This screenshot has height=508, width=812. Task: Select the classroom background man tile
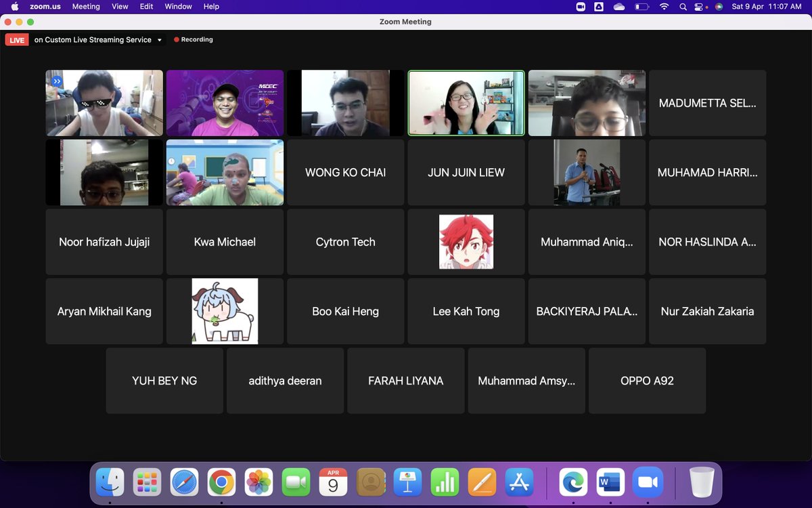pyautogui.click(x=225, y=173)
